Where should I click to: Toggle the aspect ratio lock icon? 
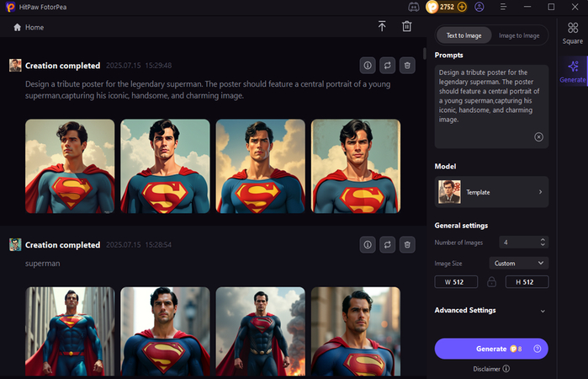click(x=491, y=281)
